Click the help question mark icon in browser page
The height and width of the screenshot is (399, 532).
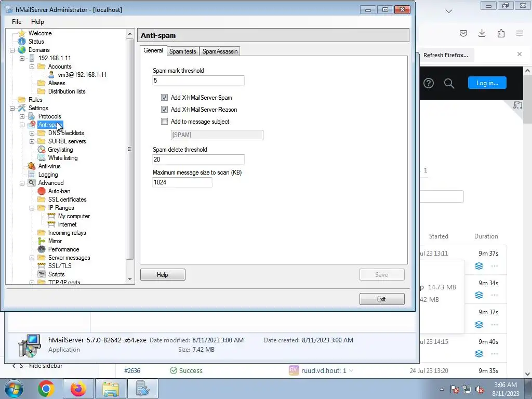429,83
